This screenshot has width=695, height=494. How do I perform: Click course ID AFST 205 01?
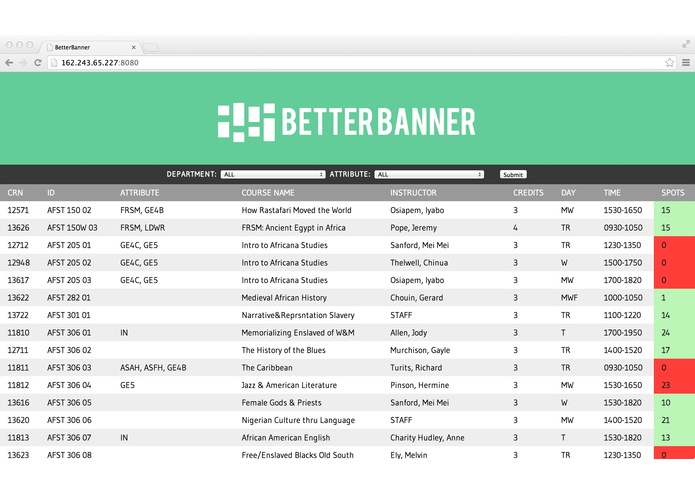[69, 245]
